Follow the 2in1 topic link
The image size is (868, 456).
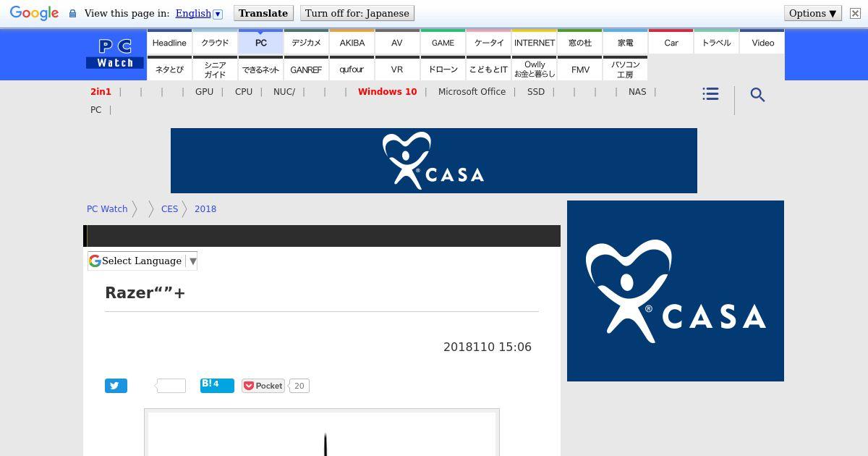click(x=101, y=92)
